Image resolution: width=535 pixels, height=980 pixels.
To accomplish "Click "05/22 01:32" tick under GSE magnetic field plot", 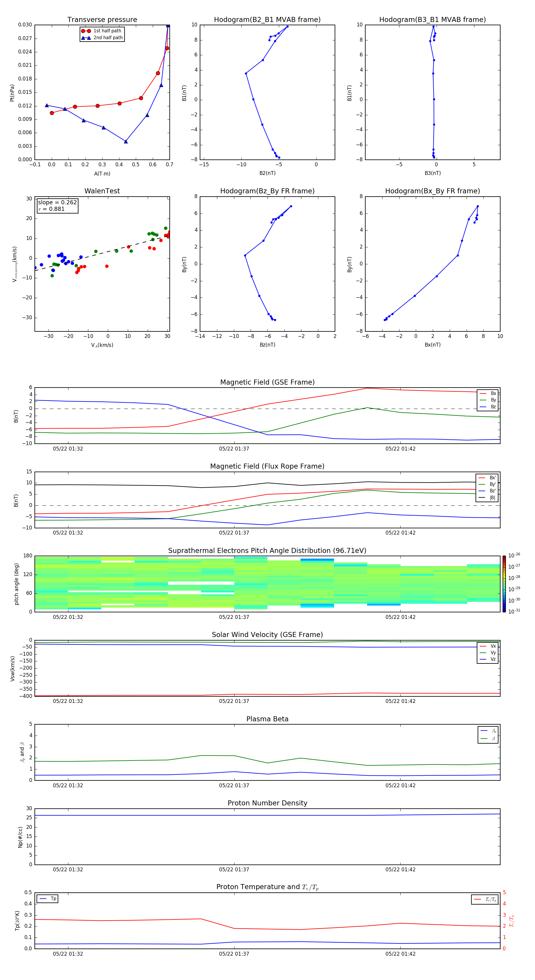I will (68, 448).
